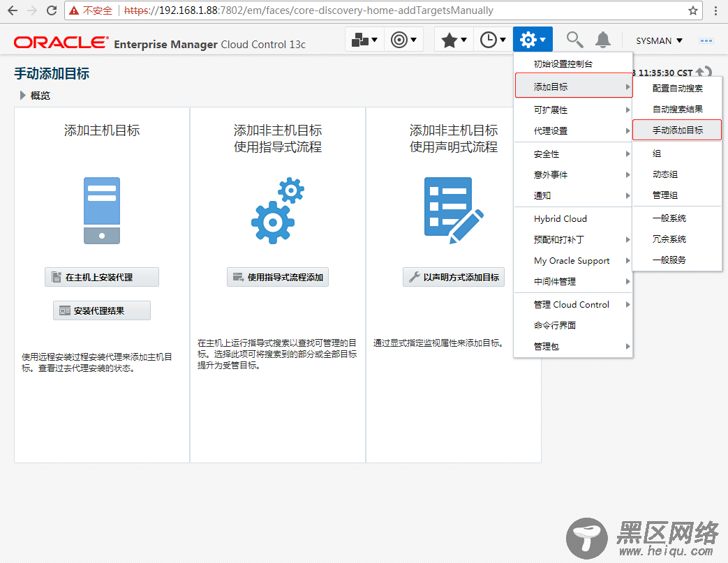728x563 pixels.
Task: Select 命令行界面 menu item
Action: pos(573,325)
